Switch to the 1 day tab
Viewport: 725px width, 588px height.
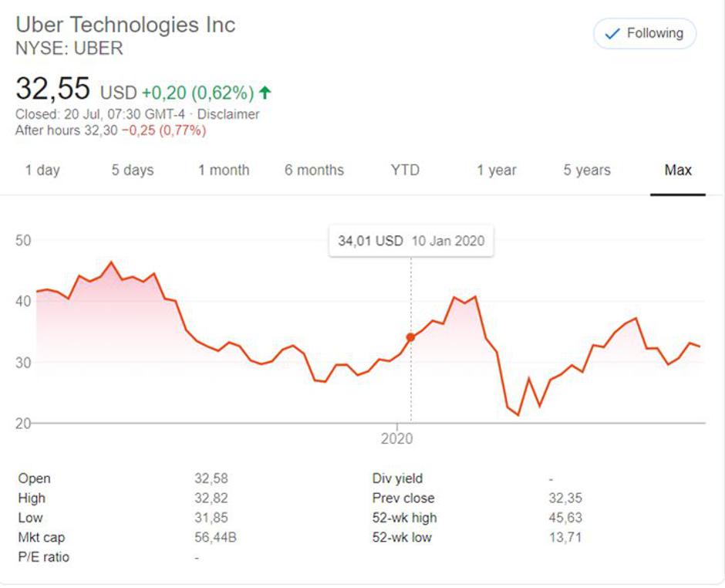(42, 171)
